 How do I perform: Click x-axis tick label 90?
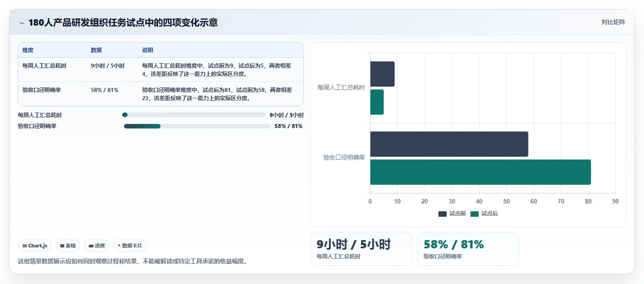pos(615,201)
